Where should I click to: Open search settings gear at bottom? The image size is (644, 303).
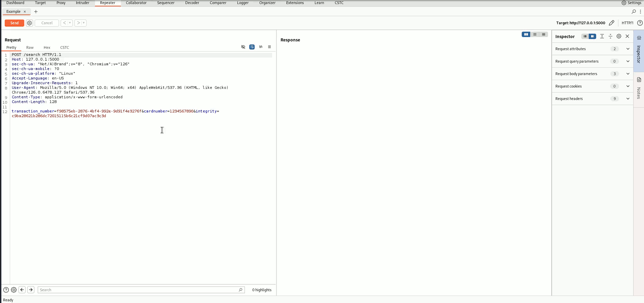(14, 290)
